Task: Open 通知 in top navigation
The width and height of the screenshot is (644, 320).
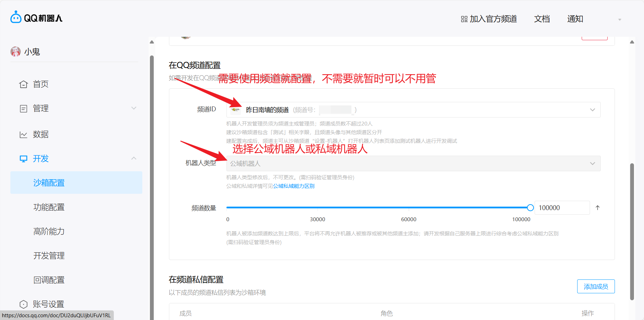Action: click(575, 19)
